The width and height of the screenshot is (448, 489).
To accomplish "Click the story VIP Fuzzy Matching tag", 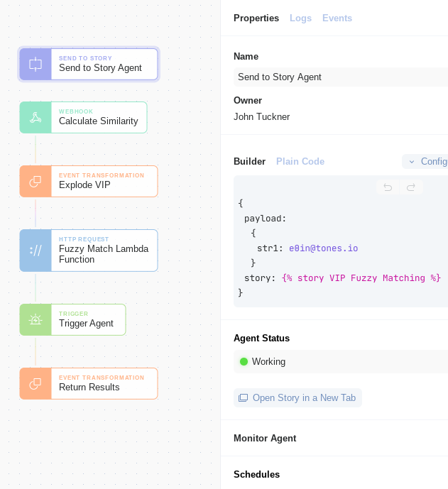I will pyautogui.click(x=361, y=278).
